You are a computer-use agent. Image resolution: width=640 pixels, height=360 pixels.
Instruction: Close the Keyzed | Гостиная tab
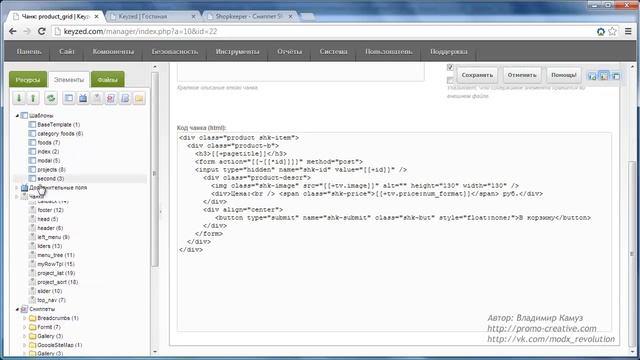coord(193,16)
